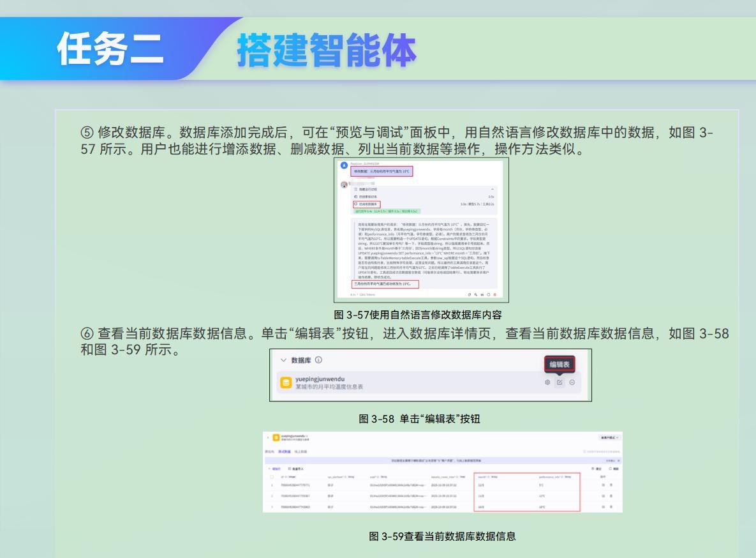756x558 pixels.
Task: Click the yellow database icon in table detail page
Action: (276, 437)
